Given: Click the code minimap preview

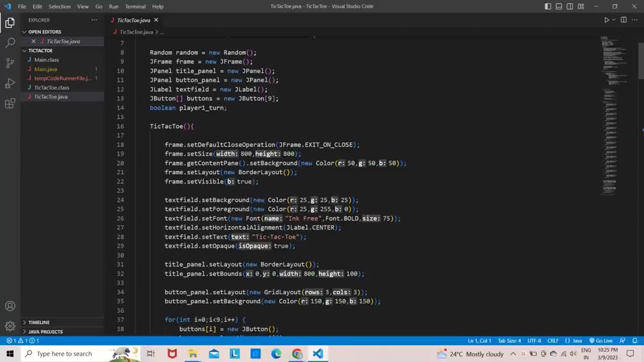Looking at the screenshot, I should pos(615,116).
